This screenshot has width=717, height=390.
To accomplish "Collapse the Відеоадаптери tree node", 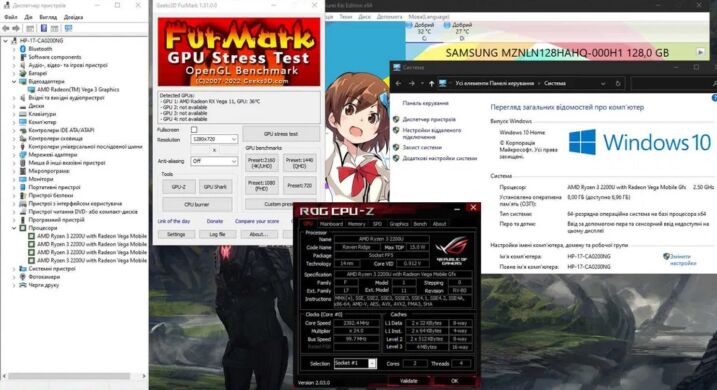I will click(x=14, y=81).
